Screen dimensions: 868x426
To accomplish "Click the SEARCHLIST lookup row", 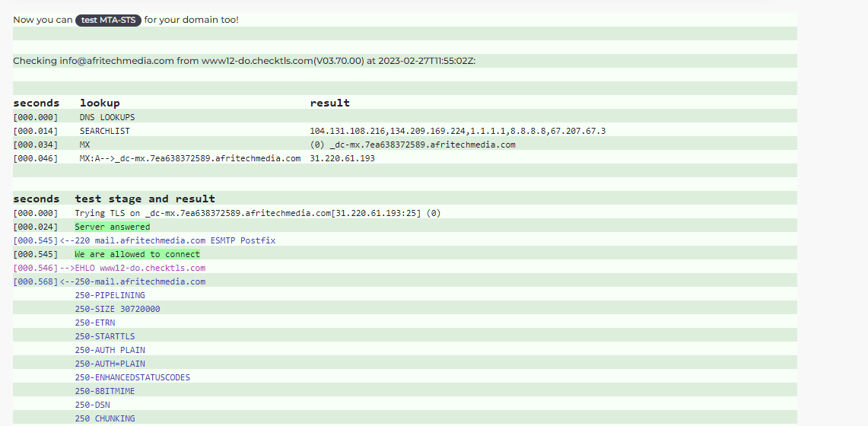I will 405,131.
